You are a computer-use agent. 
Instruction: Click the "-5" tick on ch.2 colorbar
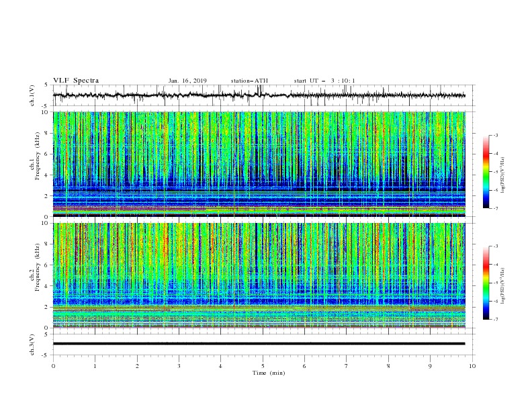tap(495, 283)
